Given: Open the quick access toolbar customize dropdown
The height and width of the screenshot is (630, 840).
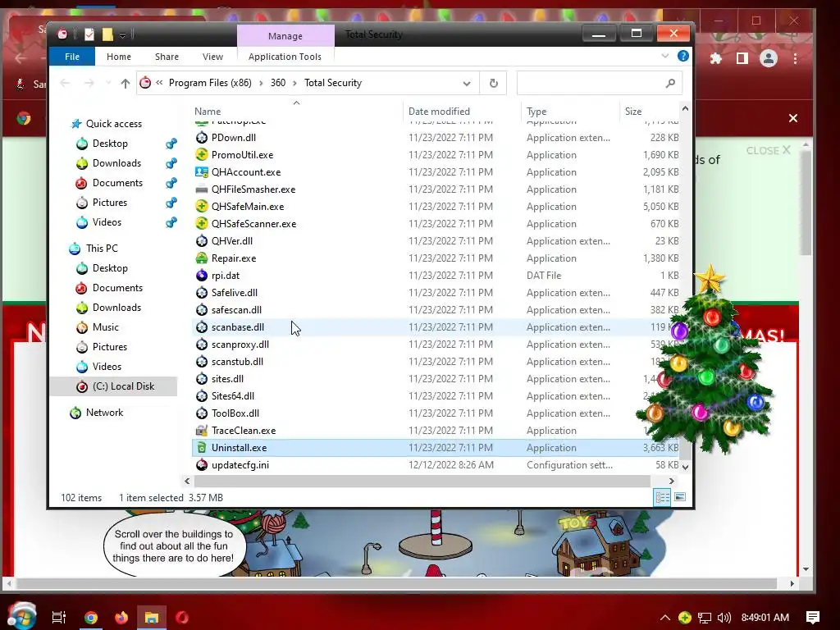Looking at the screenshot, I should pyautogui.click(x=123, y=35).
